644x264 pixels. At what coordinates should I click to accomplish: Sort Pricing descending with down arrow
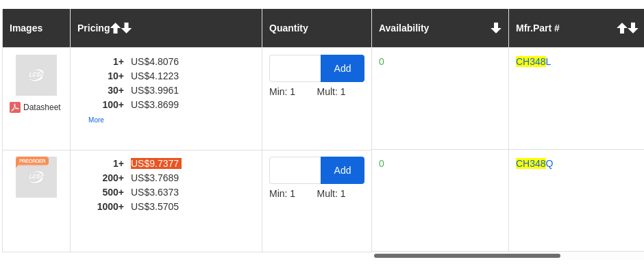[127, 28]
